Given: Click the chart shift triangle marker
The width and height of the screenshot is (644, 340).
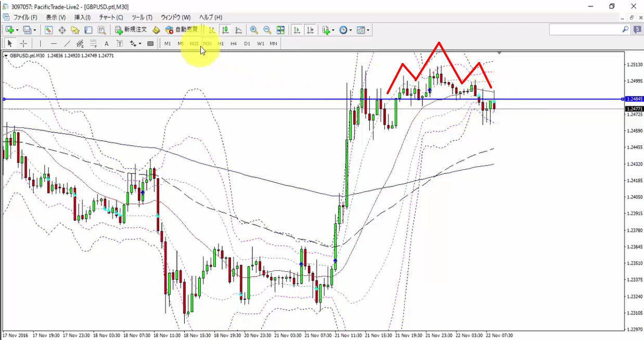Looking at the screenshot, I should pos(499,53).
